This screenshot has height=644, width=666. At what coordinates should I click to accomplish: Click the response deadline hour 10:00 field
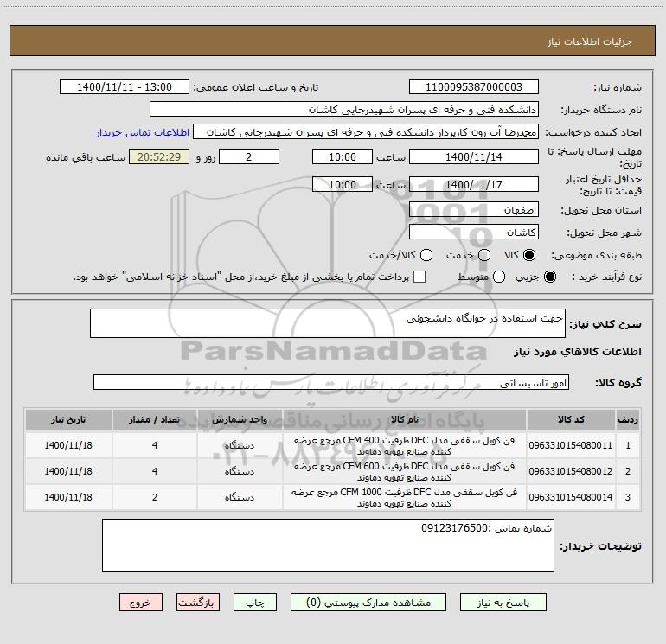pos(343,156)
